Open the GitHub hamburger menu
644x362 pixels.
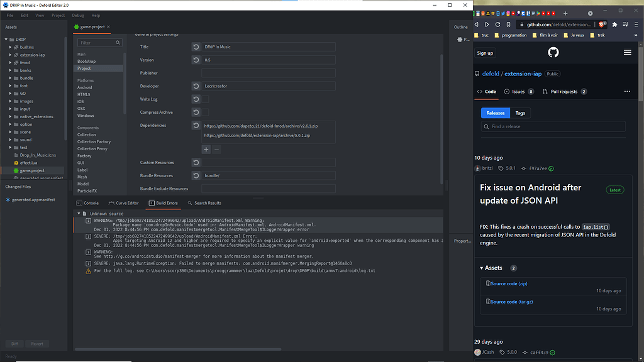(627, 52)
